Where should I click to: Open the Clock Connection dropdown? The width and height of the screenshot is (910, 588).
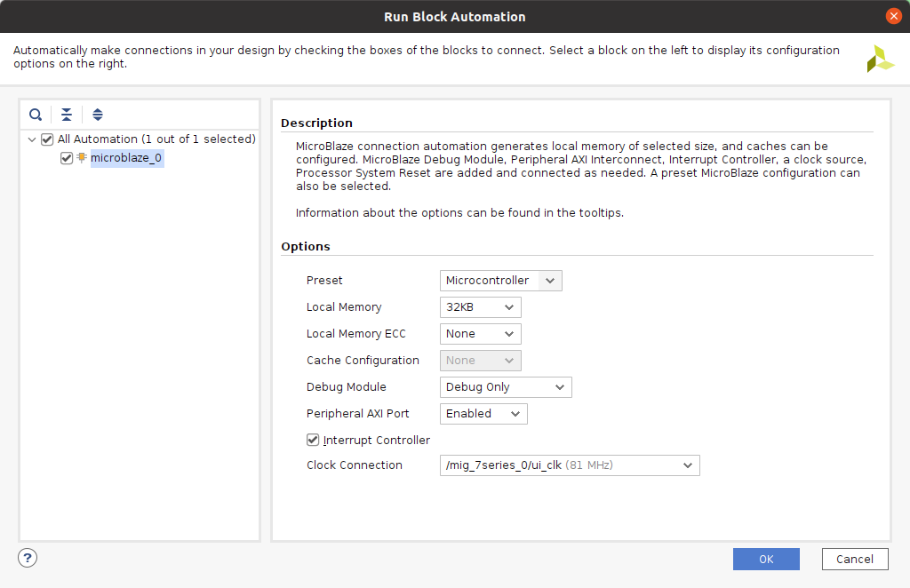[570, 465]
